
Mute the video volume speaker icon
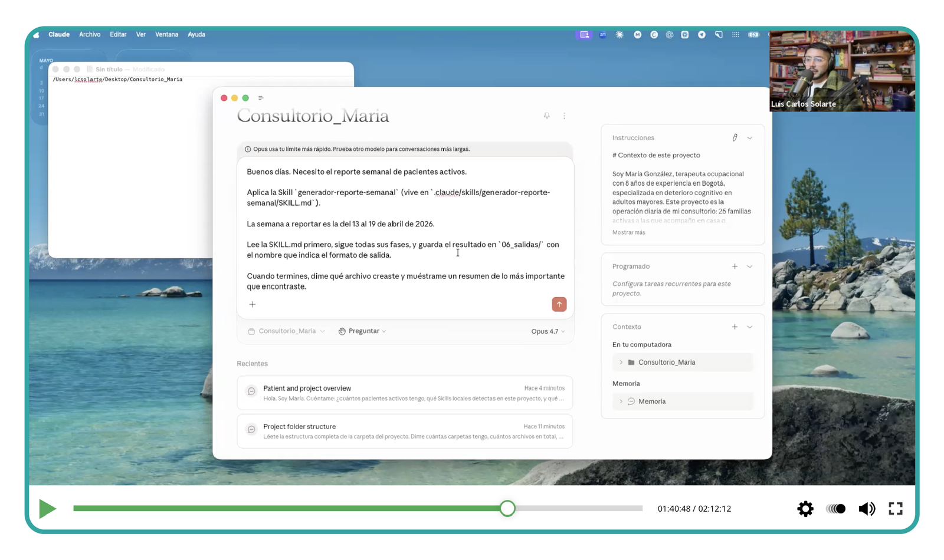[867, 509]
